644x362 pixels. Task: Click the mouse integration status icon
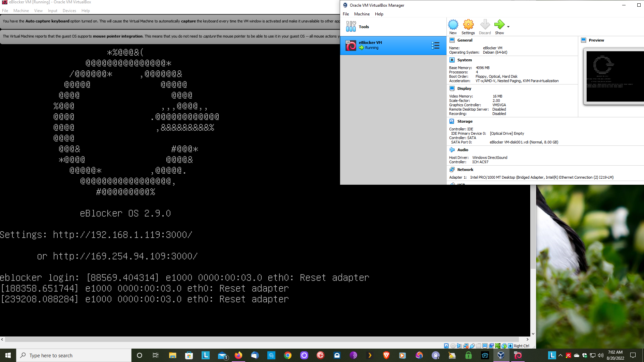point(504,346)
